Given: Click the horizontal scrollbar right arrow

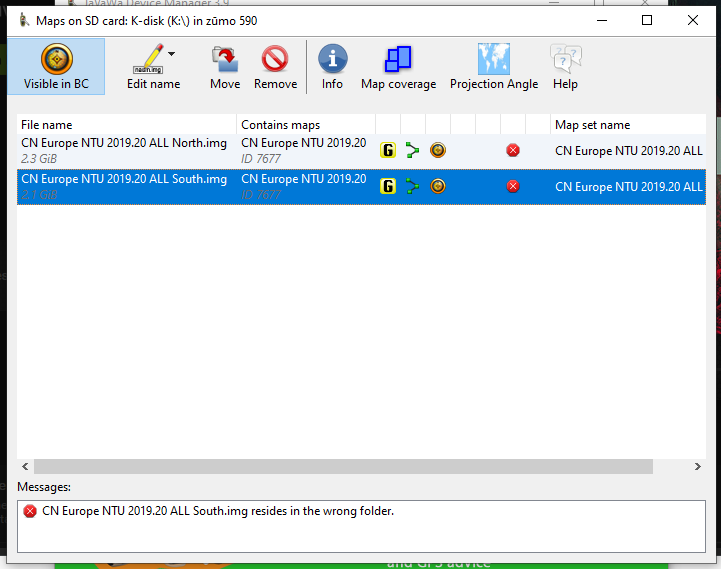Looking at the screenshot, I should [698, 466].
